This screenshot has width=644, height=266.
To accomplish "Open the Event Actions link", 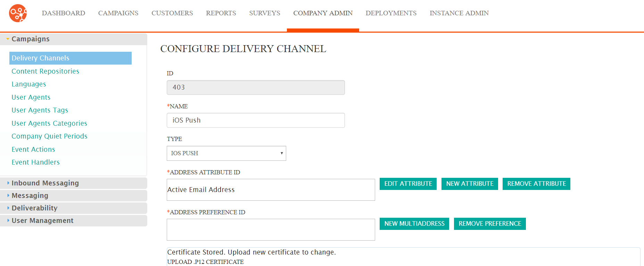I will pos(33,149).
